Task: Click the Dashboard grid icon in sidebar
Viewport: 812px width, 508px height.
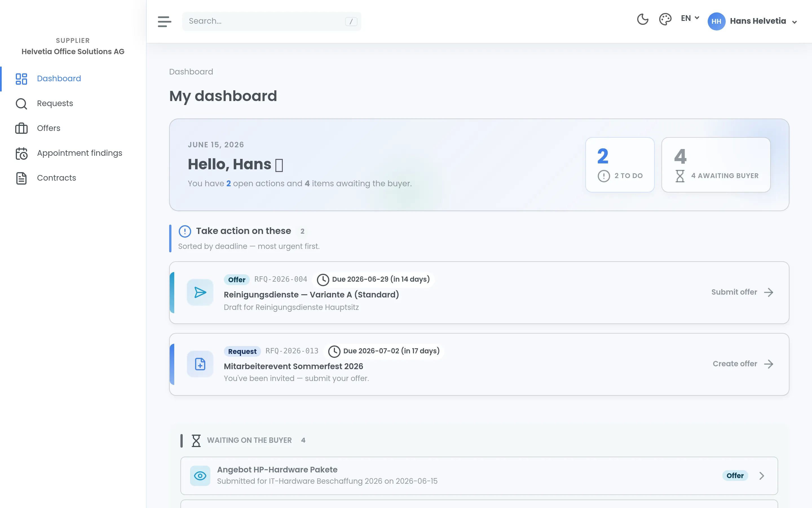Action: click(x=21, y=79)
